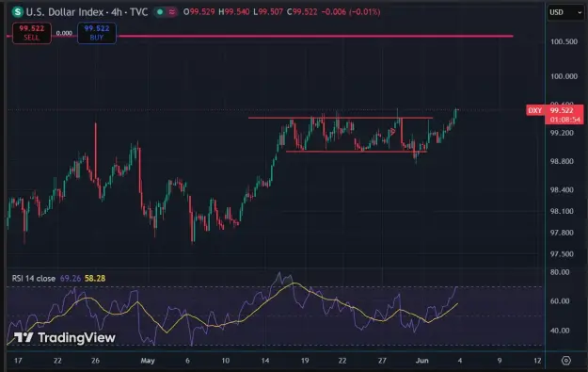588x372 pixels.
Task: Click the 80.00 RSI scale label
Action: pos(560,272)
